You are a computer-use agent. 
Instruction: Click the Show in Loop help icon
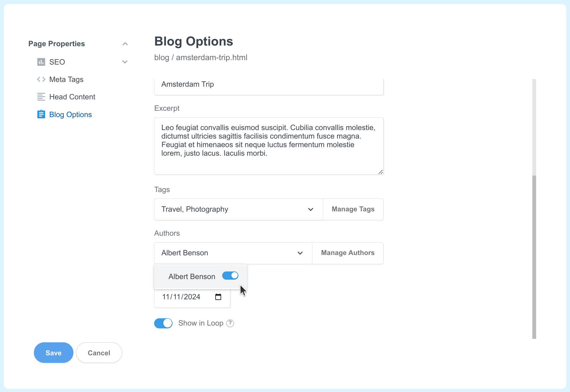(x=230, y=323)
